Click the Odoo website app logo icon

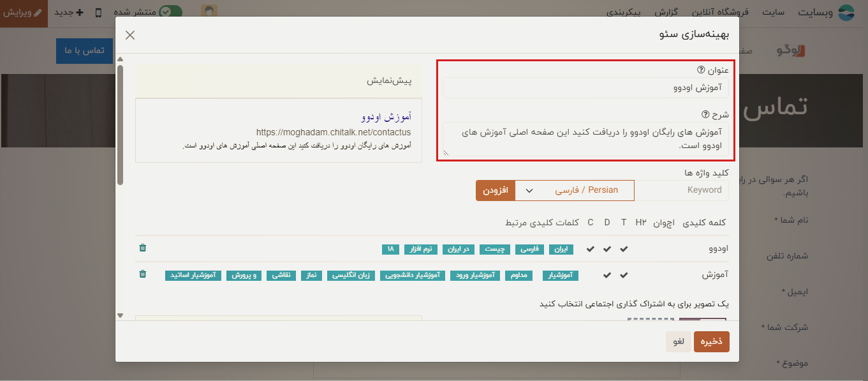point(846,13)
